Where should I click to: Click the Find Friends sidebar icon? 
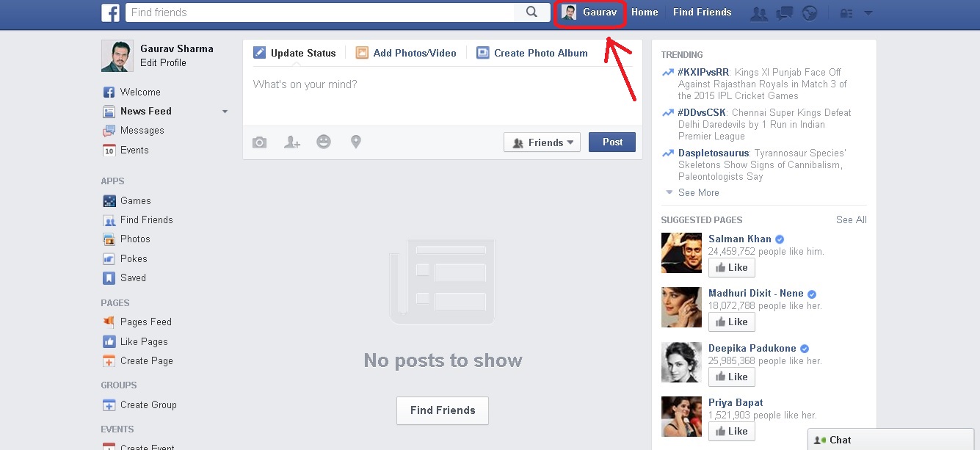(109, 220)
